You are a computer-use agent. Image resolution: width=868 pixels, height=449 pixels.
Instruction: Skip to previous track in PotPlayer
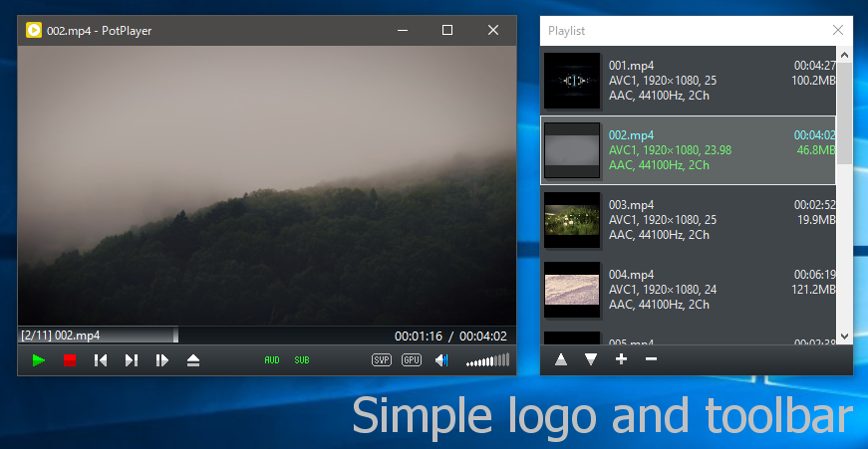coord(101,360)
